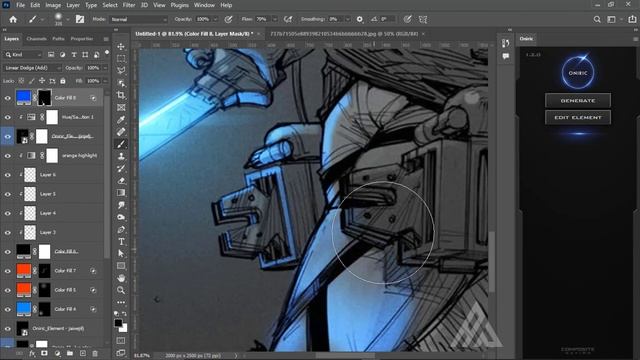Select the Horizontal Type tool

point(121,242)
